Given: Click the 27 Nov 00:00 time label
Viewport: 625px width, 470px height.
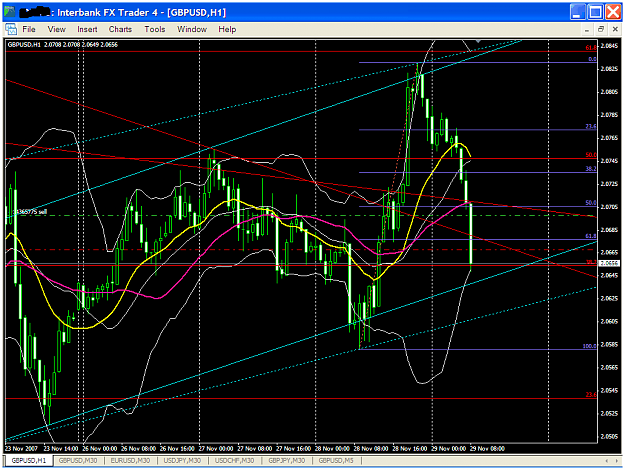Looking at the screenshot, I should tap(216, 448).
